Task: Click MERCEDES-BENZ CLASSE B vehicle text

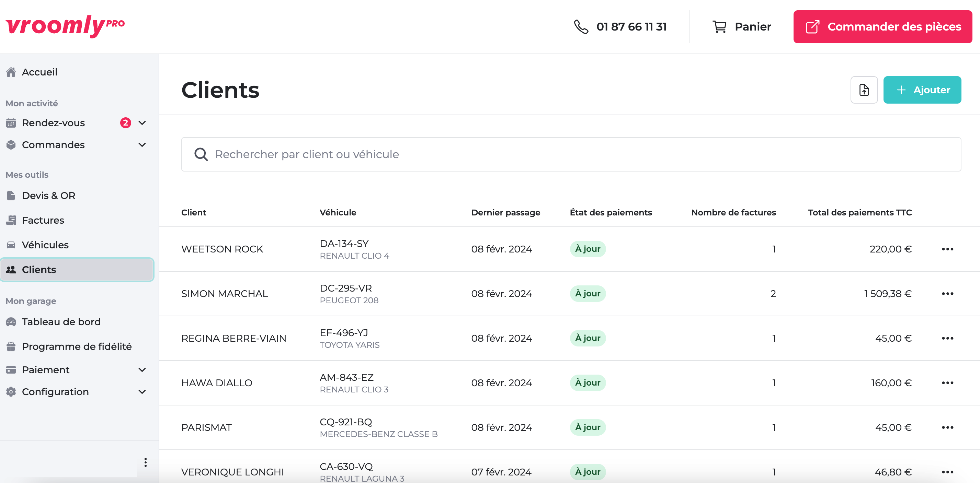Action: 378,434
